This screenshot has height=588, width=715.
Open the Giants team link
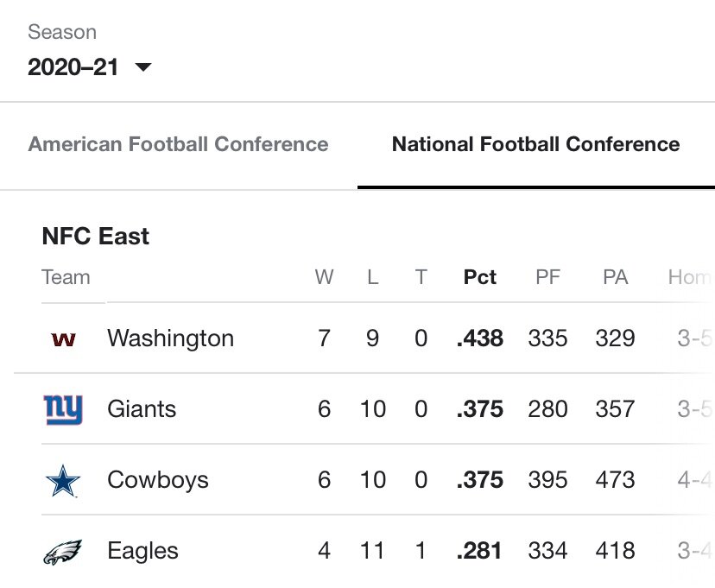[142, 409]
